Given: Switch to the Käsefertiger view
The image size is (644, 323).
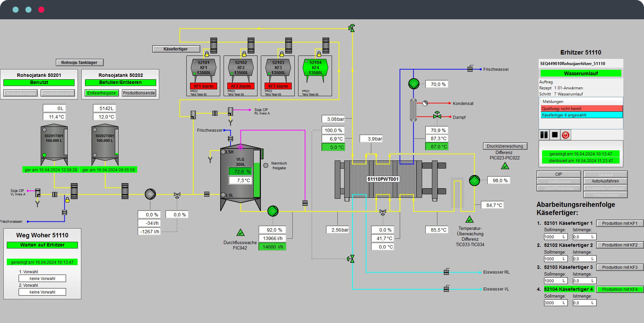Looking at the screenshot, I should [176, 49].
